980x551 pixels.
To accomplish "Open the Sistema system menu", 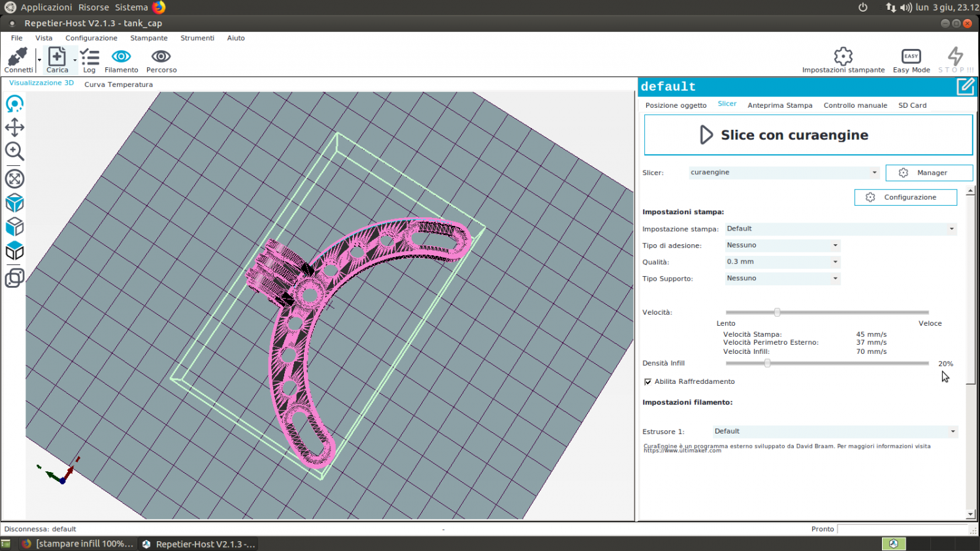I will [x=131, y=7].
